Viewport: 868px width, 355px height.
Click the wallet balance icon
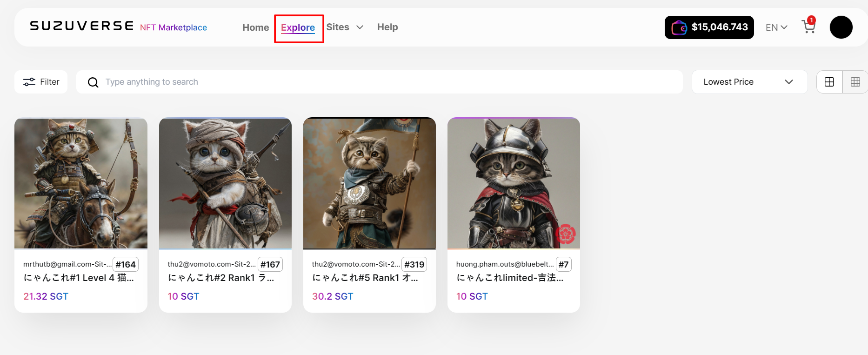point(679,27)
